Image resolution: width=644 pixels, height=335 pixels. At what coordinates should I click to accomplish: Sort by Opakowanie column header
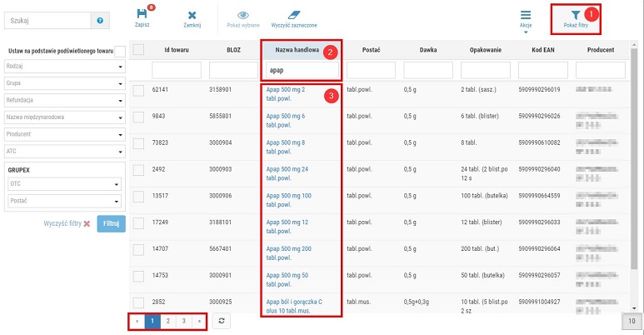tap(486, 50)
